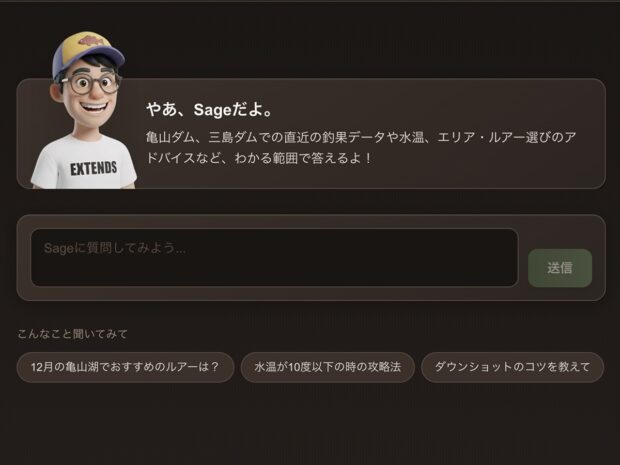620x465 pixels.
Task: Click the avatar's smiling mouth
Action: (93, 108)
